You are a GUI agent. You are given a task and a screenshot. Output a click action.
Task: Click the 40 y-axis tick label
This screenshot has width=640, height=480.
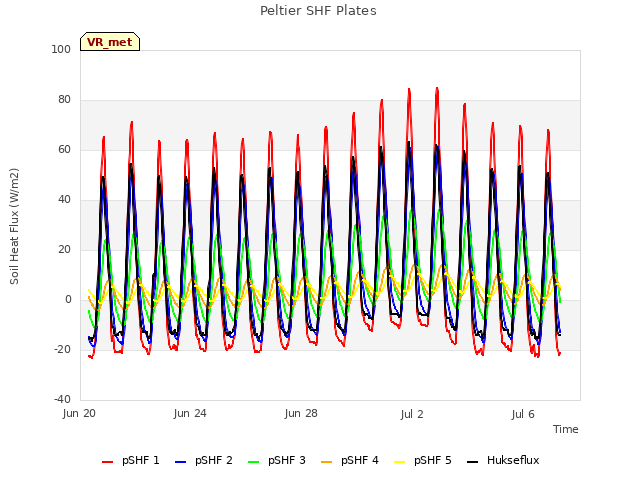pos(64,200)
